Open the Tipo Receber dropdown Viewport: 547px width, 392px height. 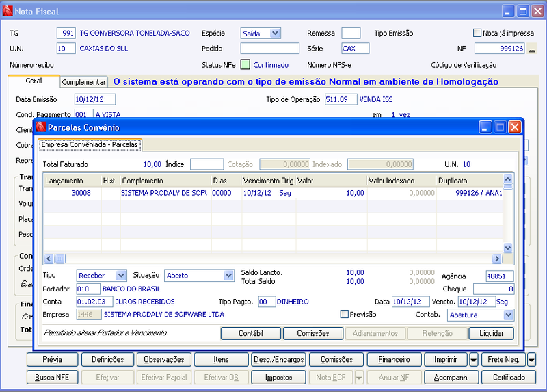121,276
